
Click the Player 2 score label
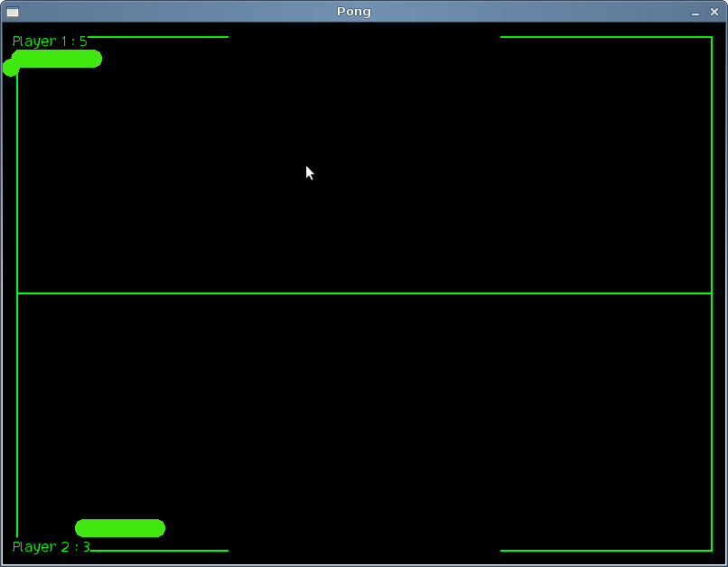pos(51,547)
